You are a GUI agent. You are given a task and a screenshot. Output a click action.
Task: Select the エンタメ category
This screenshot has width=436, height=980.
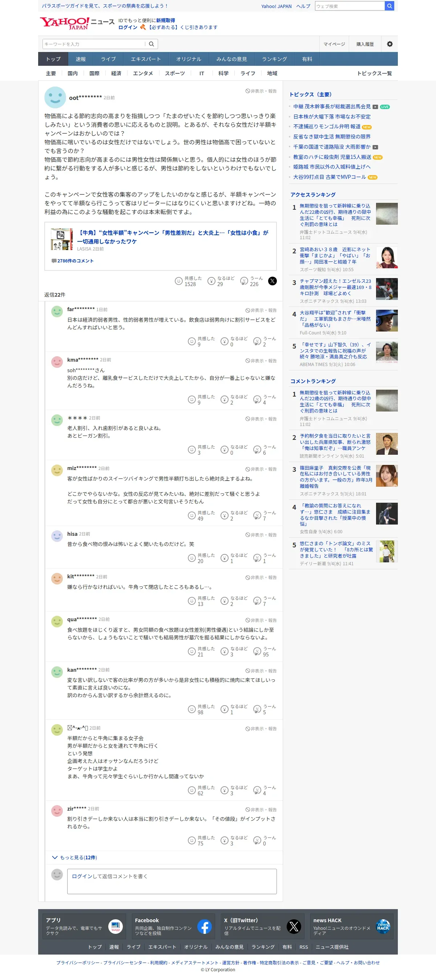coord(143,73)
